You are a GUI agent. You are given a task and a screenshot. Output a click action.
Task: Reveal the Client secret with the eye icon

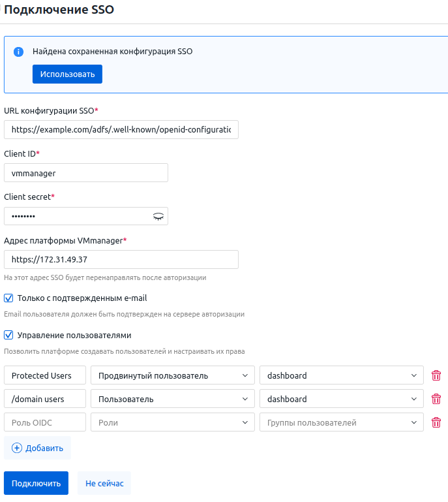(158, 216)
